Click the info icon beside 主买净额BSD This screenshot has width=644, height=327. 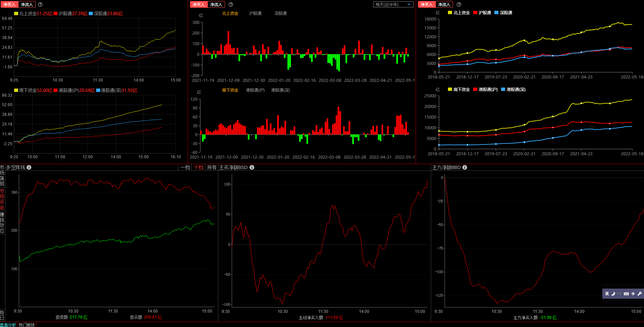(252, 167)
